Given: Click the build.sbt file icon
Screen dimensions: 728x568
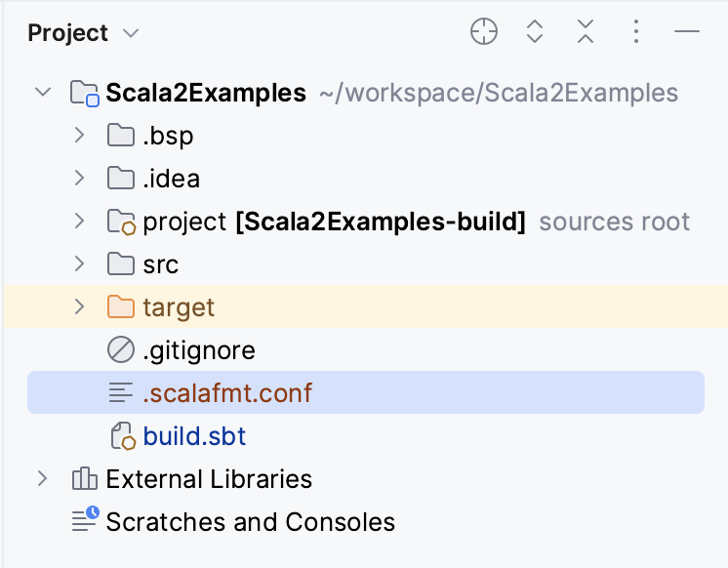Looking at the screenshot, I should pyautogui.click(x=121, y=436).
